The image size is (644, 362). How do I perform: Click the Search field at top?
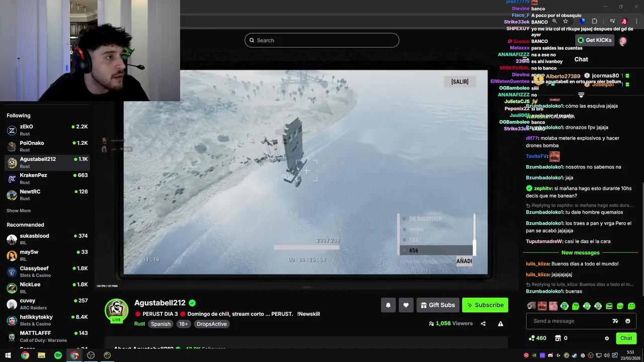click(x=322, y=40)
